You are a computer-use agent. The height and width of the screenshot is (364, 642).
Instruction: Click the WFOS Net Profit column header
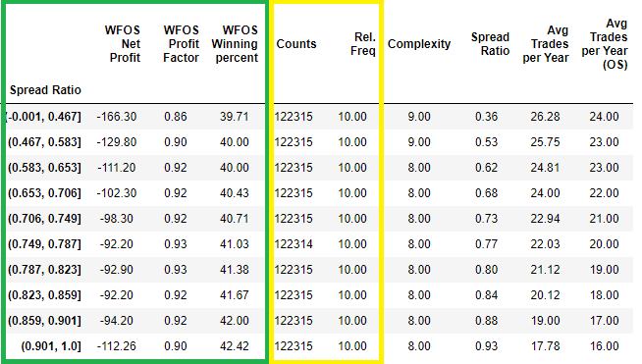(123, 44)
